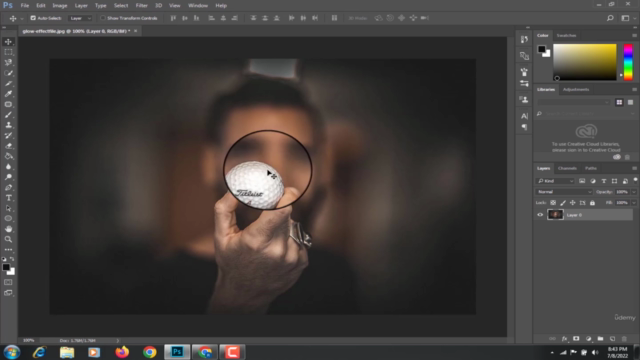Viewport: 640px width, 360px height.
Task: Create a new layer group
Action: pyautogui.click(x=600, y=339)
